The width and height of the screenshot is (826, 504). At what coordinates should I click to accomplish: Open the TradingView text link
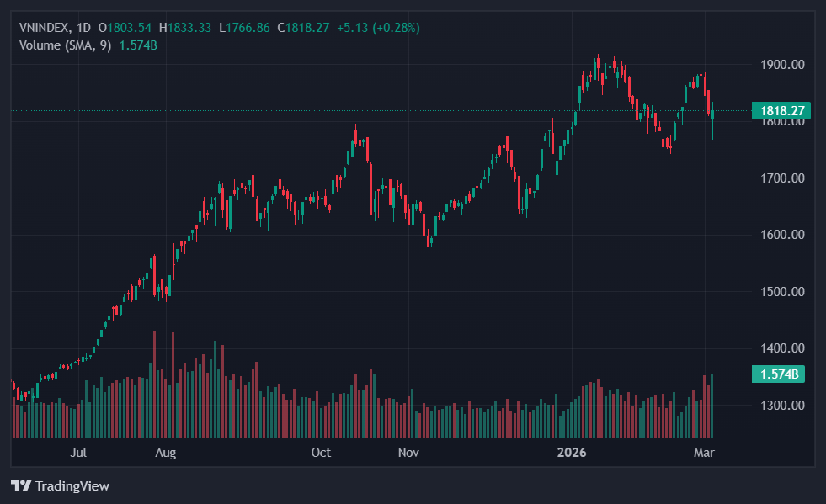tap(72, 485)
